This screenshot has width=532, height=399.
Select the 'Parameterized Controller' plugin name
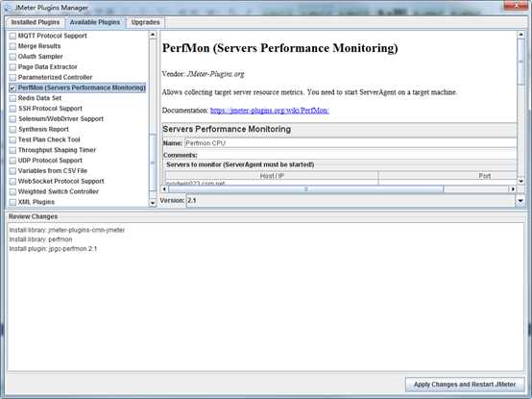pyautogui.click(x=55, y=77)
